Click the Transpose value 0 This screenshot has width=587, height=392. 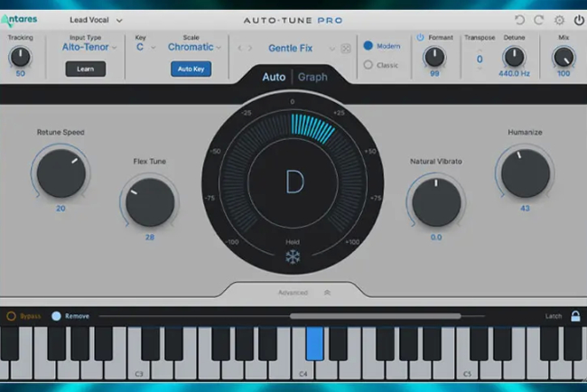tap(480, 59)
